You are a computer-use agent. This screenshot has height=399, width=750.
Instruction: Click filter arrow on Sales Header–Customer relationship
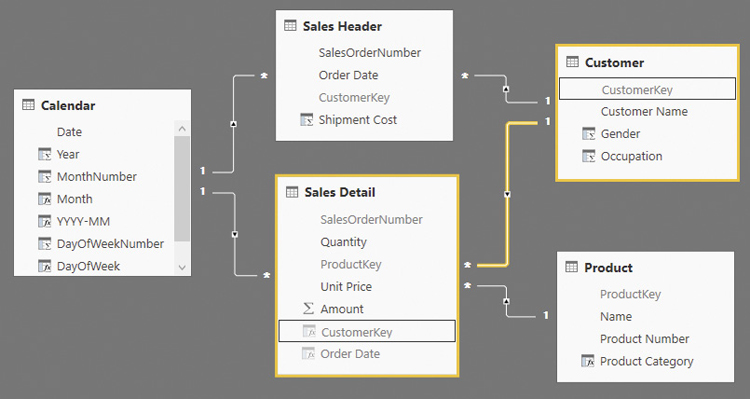point(506,89)
